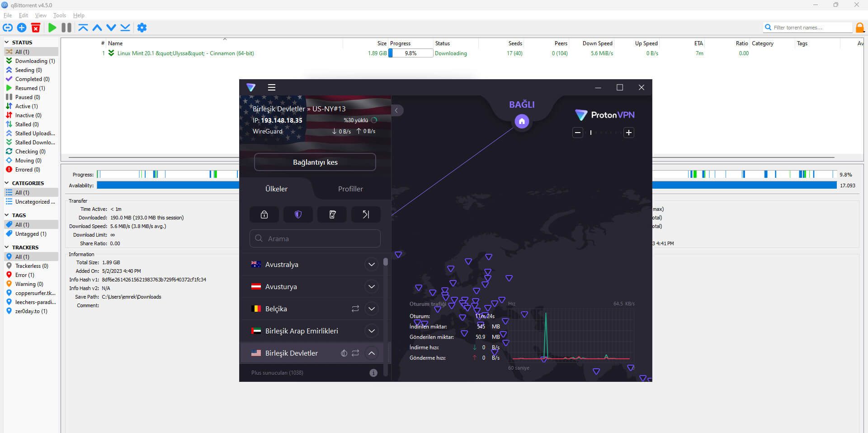Collapse the CATEGORIES sidebar section
The image size is (868, 433).
coord(7,183)
